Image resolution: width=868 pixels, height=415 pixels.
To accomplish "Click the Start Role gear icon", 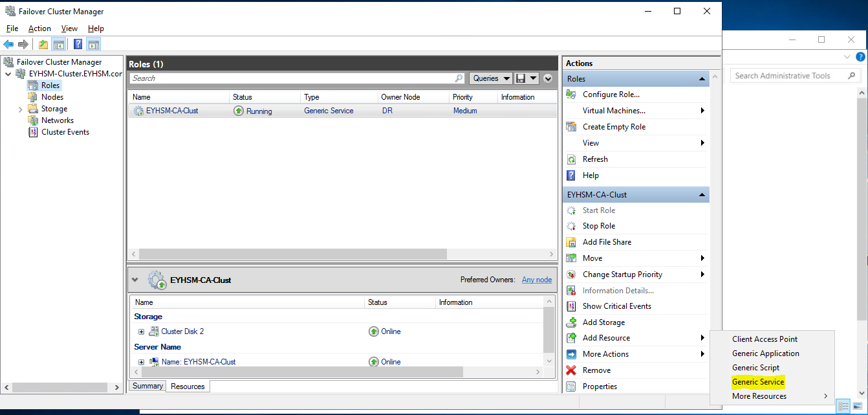I will [571, 210].
